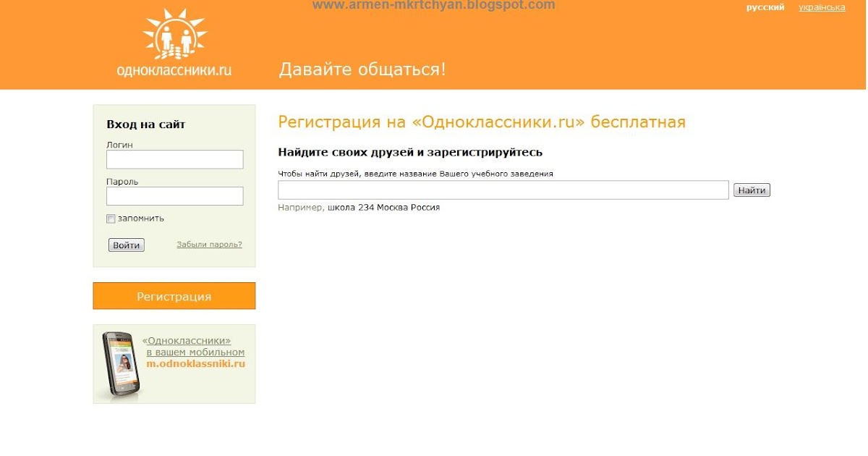Select the "русский" language option
Viewport: 868px width, 456px height.
[x=765, y=7]
